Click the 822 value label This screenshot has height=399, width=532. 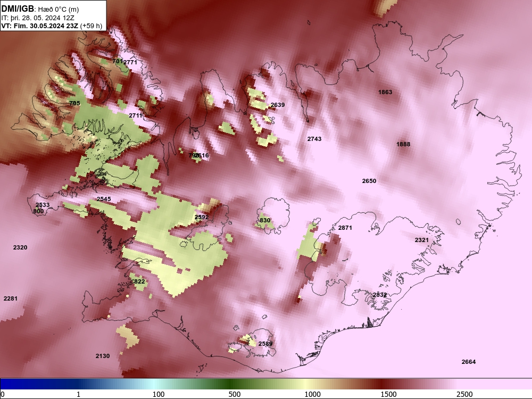point(139,281)
